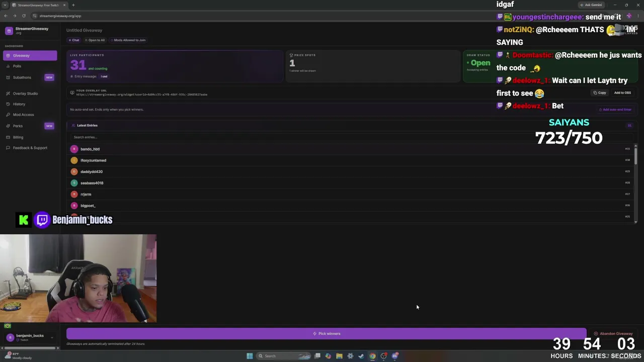The width and height of the screenshot is (644, 362).
Task: Click the Chat tag under giveaway title
Action: (x=74, y=40)
